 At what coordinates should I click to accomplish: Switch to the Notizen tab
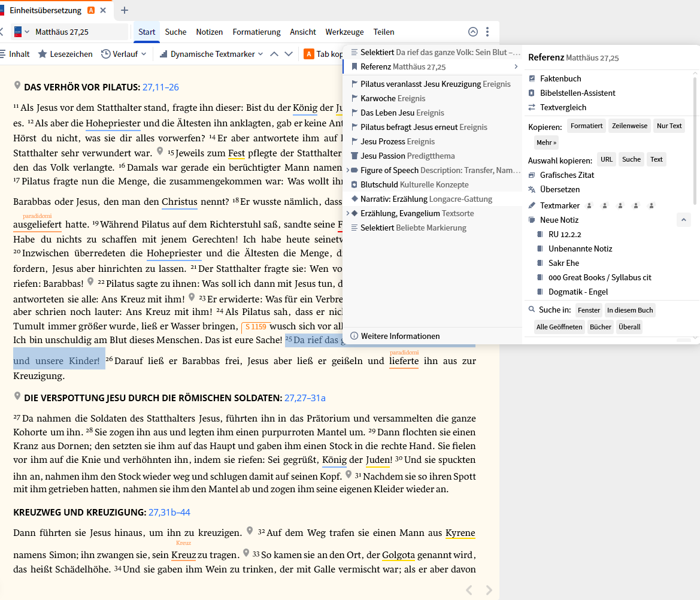210,32
